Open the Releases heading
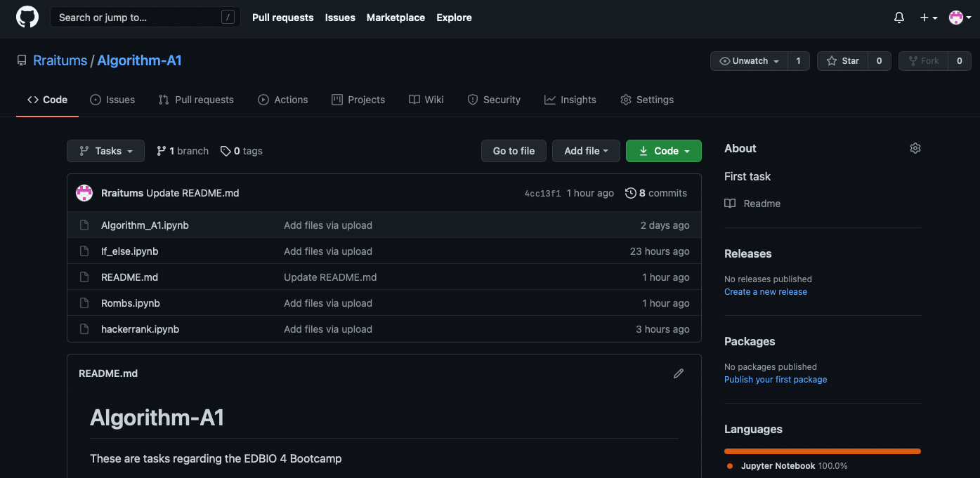The height and width of the screenshot is (478, 980). 748,253
